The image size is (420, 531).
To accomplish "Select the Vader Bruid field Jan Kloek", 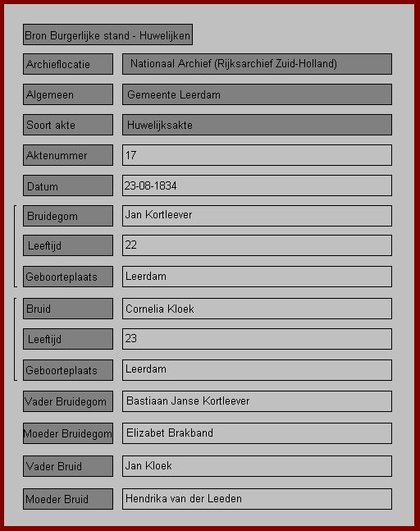I will (x=257, y=466).
